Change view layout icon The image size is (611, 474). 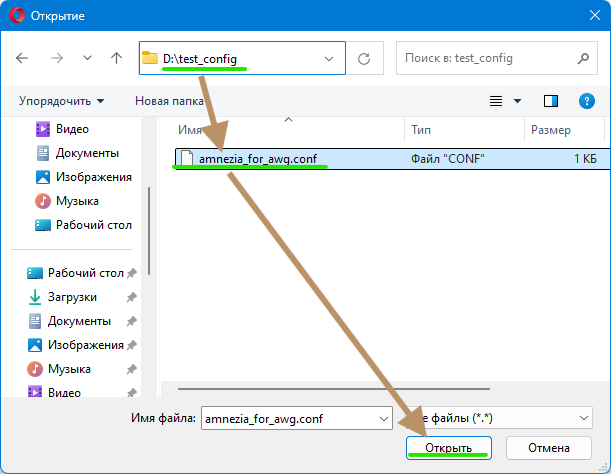click(x=496, y=101)
